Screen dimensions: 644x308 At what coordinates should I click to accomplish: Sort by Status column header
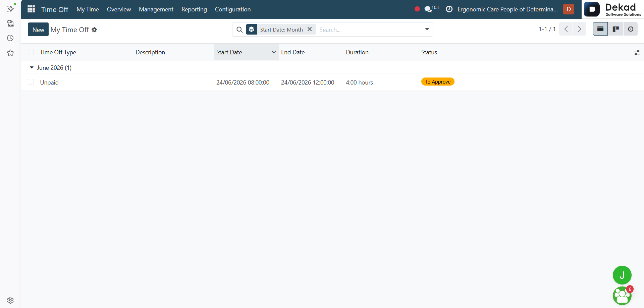429,52
